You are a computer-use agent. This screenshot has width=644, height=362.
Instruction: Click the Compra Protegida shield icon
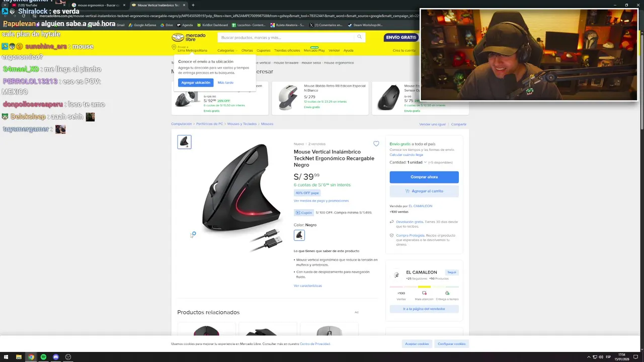tap(391, 235)
